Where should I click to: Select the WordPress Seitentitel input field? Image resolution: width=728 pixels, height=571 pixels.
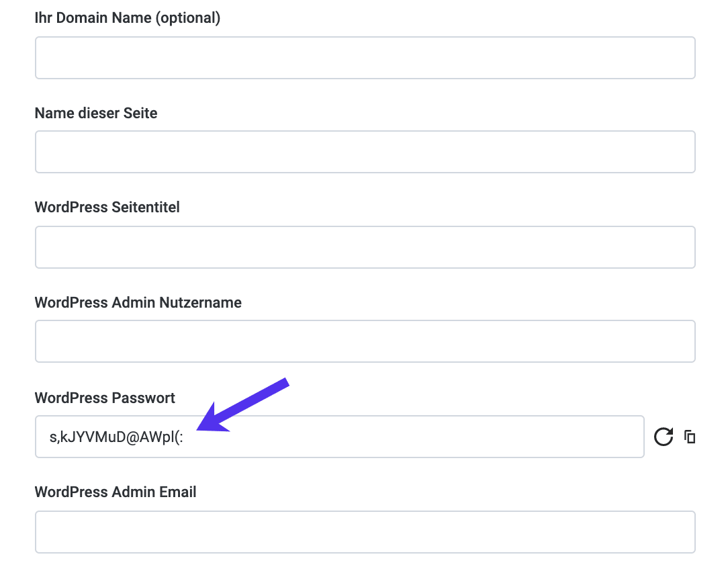click(x=365, y=247)
